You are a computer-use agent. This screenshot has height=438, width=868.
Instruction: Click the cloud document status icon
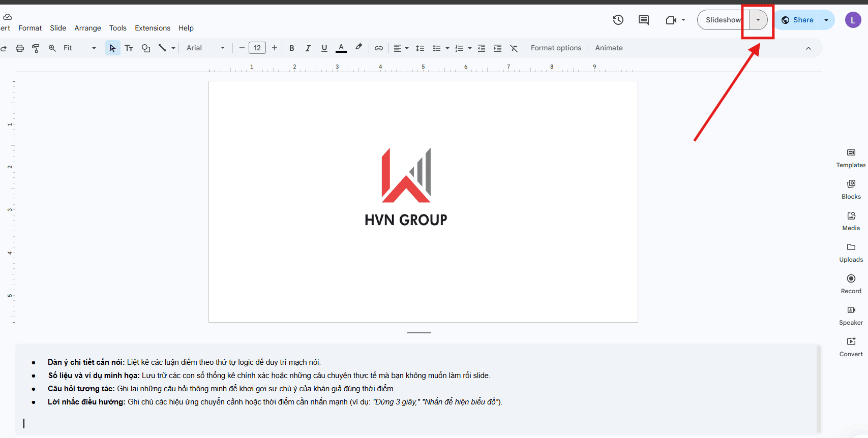7,17
